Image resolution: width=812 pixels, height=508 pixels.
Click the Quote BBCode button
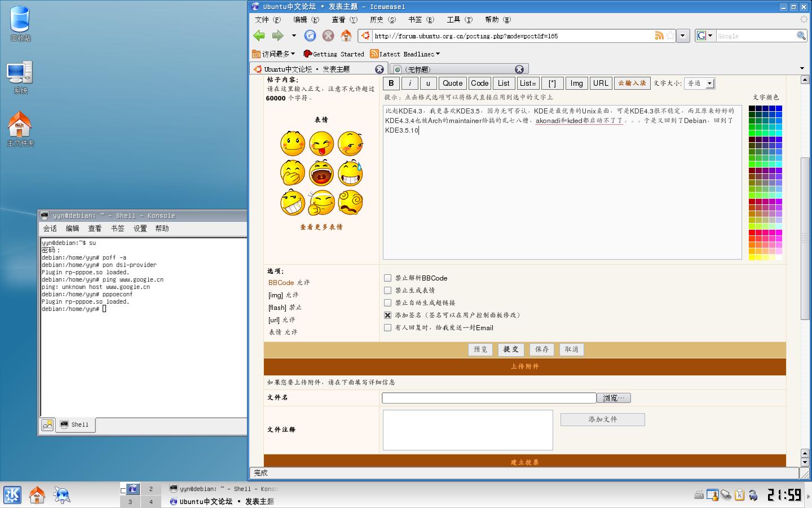[452, 83]
